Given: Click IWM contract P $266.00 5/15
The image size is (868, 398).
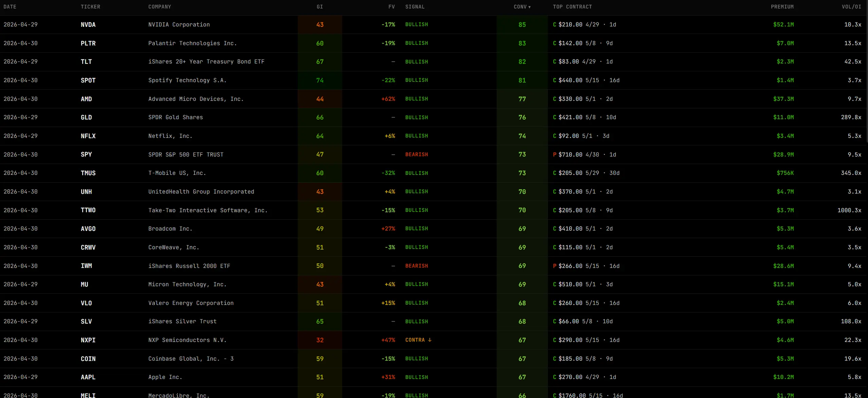Looking at the screenshot, I should pyautogui.click(x=586, y=266).
